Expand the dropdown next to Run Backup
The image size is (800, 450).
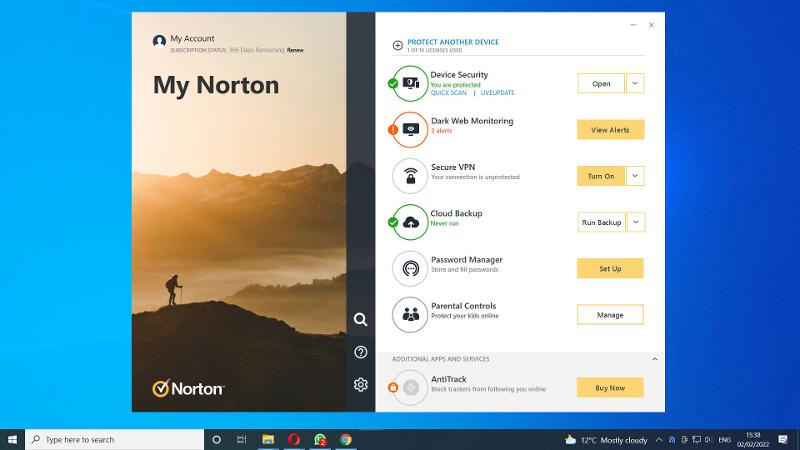pos(636,222)
